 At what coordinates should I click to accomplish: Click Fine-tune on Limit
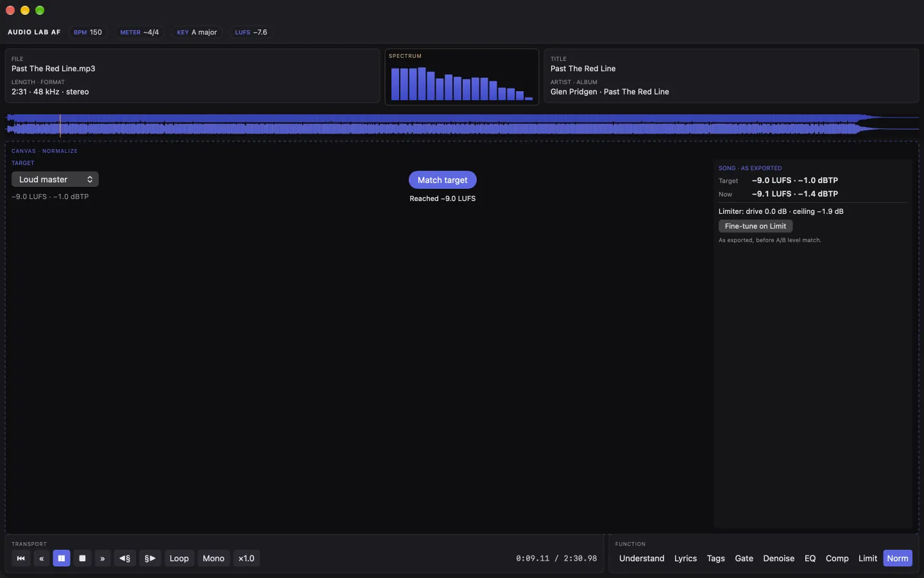(x=755, y=226)
